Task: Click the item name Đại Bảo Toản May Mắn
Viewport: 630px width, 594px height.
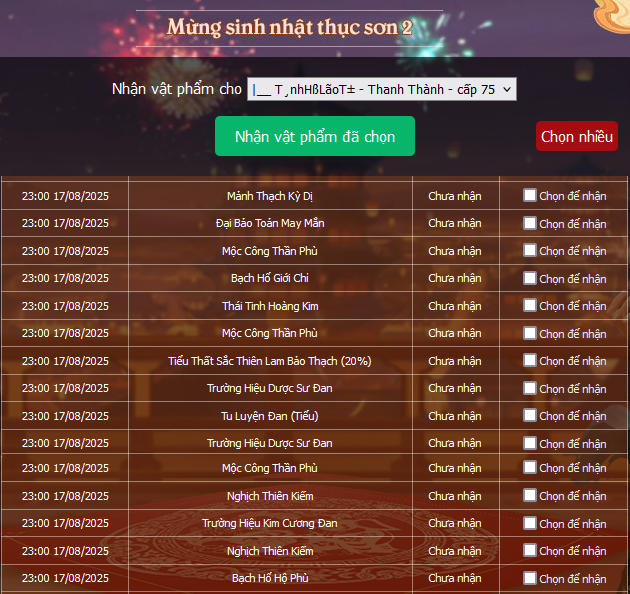Action: point(270,223)
